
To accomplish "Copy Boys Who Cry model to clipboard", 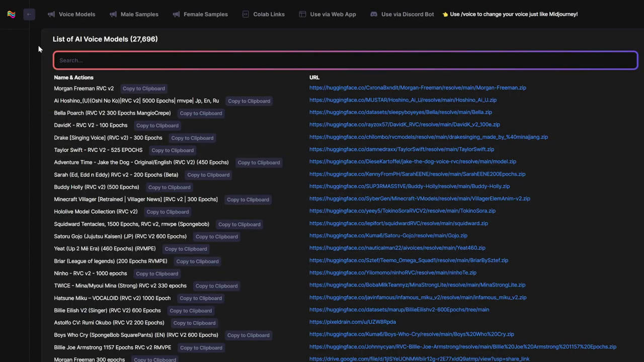I will (x=248, y=335).
